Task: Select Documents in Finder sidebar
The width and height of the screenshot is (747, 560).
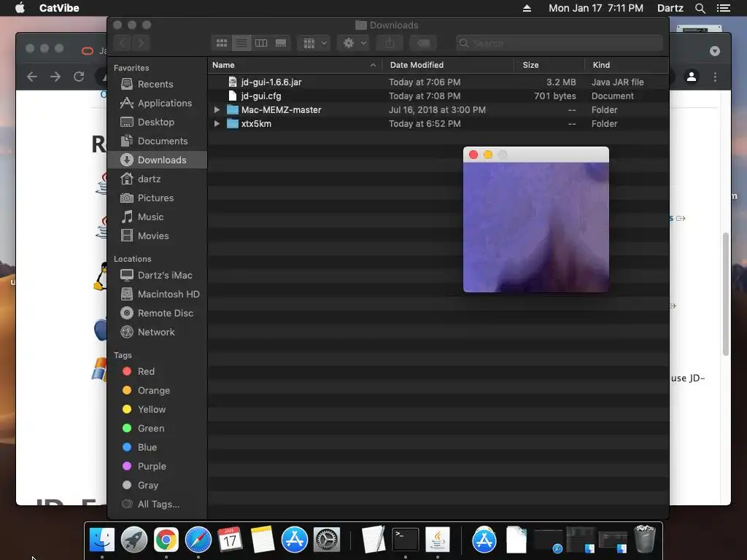Action: (158, 141)
